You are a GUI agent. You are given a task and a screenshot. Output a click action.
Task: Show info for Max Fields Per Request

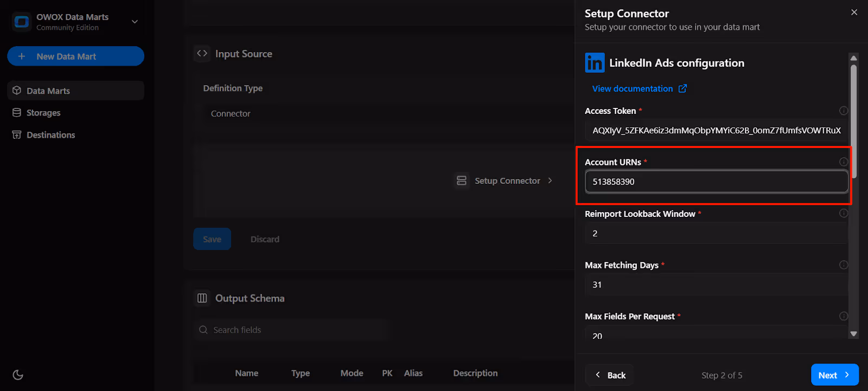(x=844, y=316)
